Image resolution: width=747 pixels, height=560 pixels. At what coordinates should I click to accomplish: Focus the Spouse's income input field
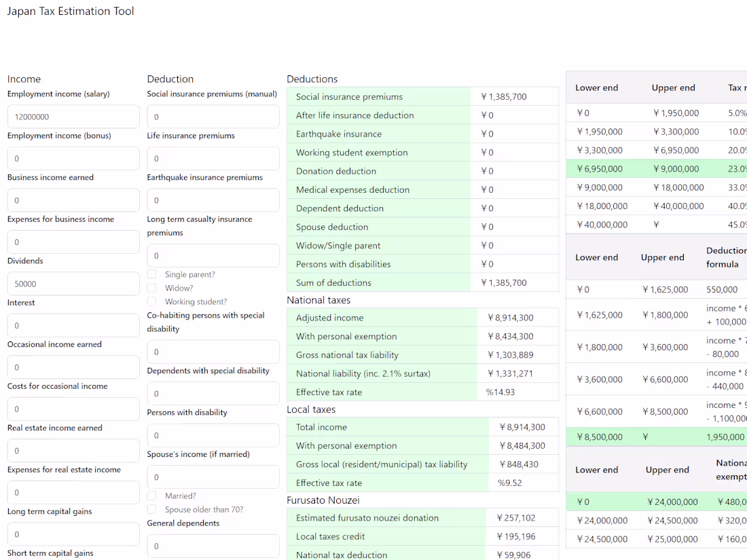click(x=213, y=477)
